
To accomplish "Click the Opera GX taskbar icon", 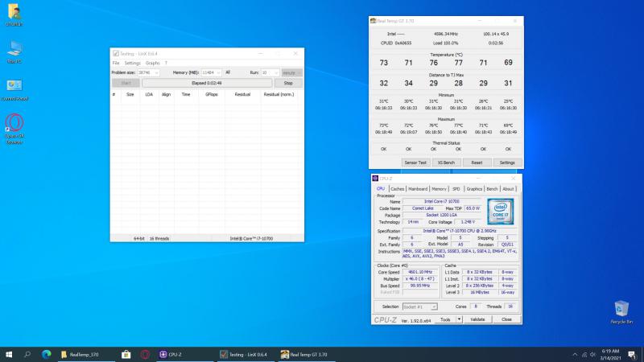I will (x=146, y=354).
